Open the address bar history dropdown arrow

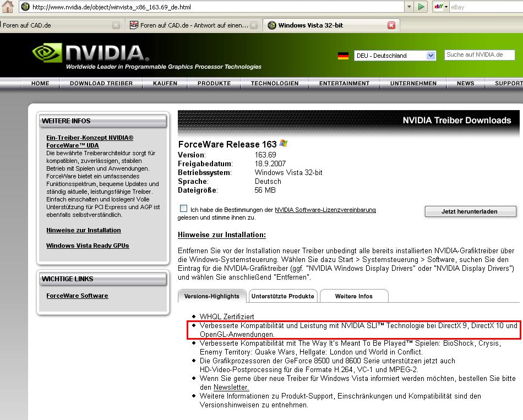(409, 7)
